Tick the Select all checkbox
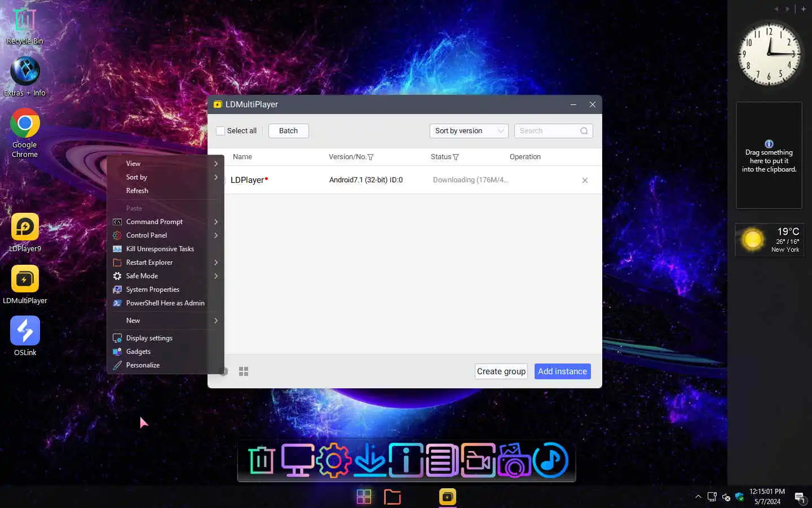This screenshot has height=508, width=812. (x=220, y=131)
